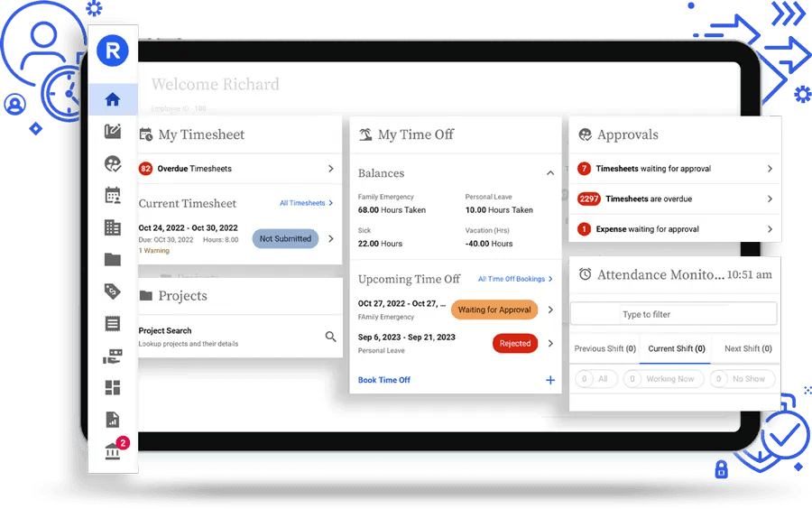812x509 pixels.
Task: Open the timesheet edit sidebar icon
Action: pyautogui.click(x=113, y=131)
